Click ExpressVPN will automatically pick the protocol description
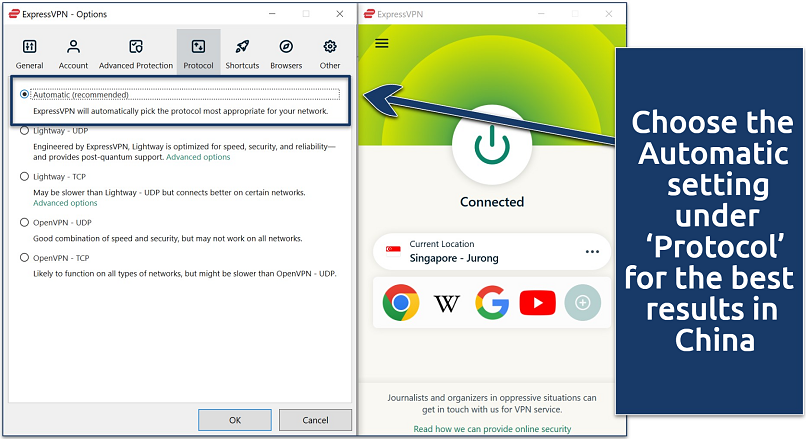This screenshot has height=439, width=806. coord(180,111)
